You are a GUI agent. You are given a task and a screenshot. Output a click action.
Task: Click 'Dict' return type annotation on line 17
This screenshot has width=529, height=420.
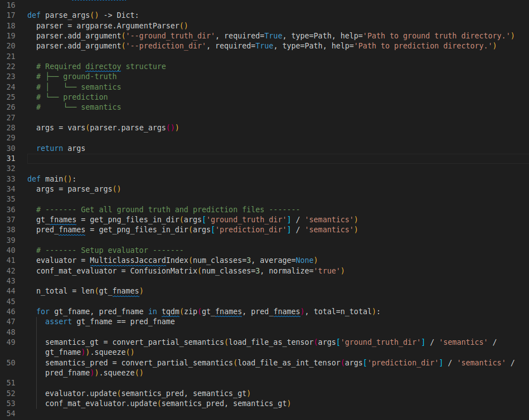(x=125, y=15)
